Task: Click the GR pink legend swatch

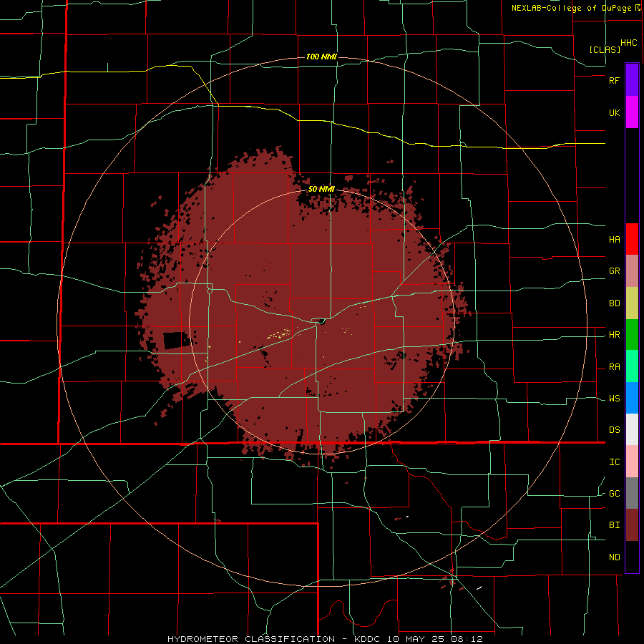Action: pyautogui.click(x=632, y=271)
